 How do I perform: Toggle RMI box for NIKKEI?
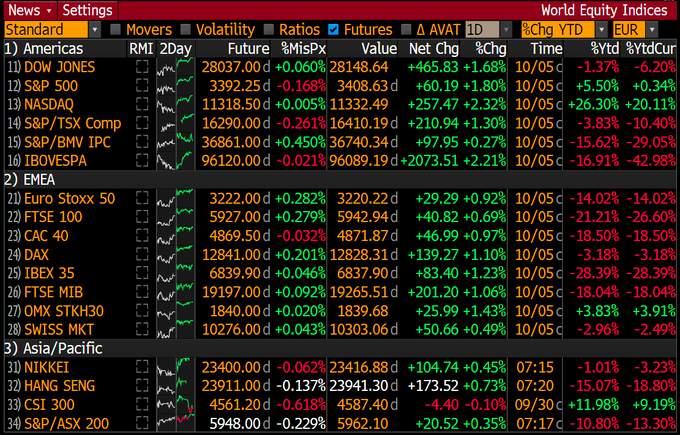[142, 367]
